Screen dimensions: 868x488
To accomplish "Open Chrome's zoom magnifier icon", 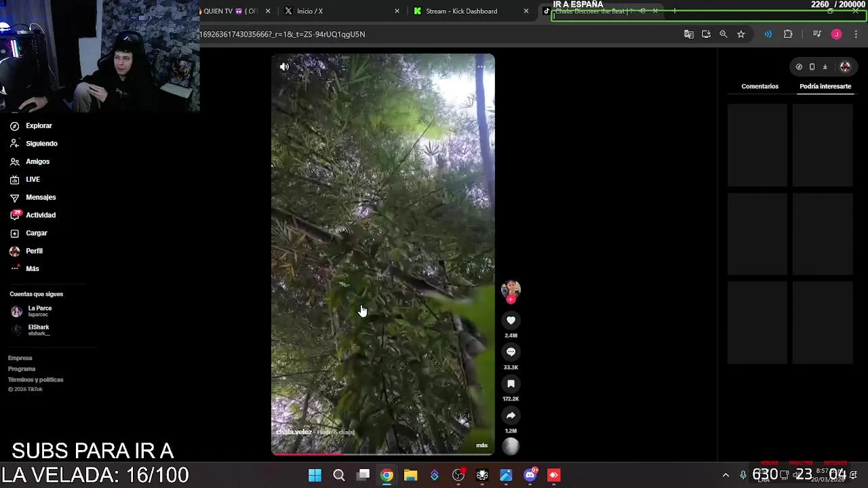I will point(723,34).
